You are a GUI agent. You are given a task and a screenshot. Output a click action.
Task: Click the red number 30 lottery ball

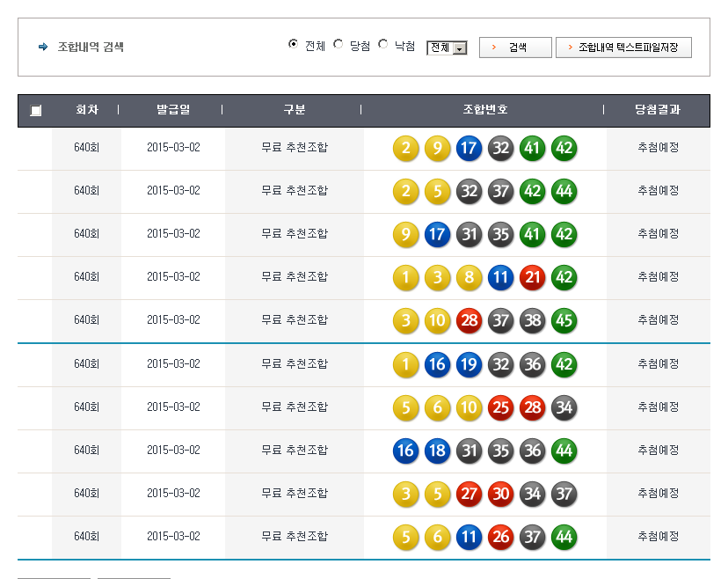tap(500, 494)
